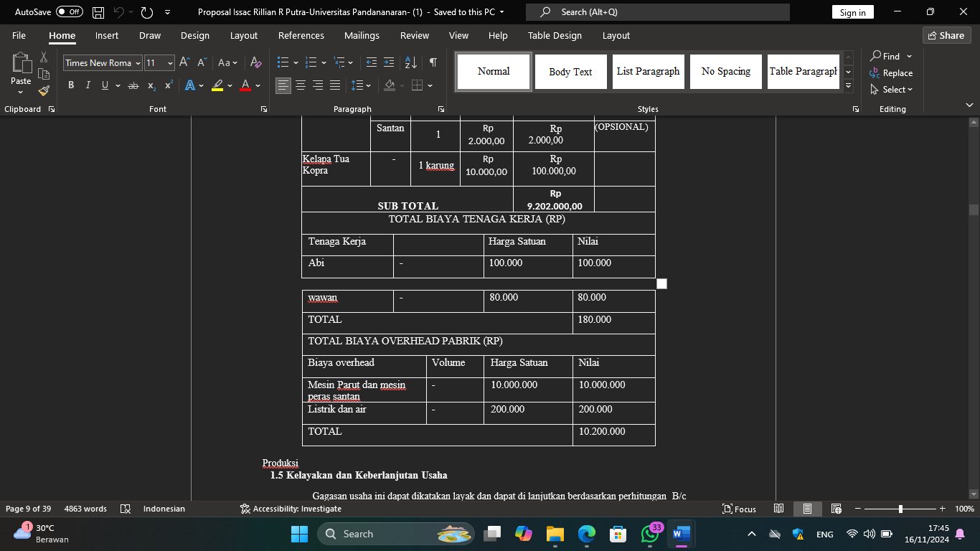Viewport: 980px width, 551px height.
Task: Switch to the Table Design tab
Action: click(x=555, y=35)
